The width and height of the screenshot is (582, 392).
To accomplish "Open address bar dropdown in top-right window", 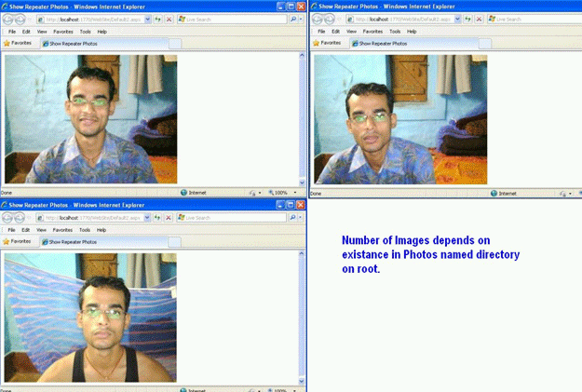I will click(457, 19).
